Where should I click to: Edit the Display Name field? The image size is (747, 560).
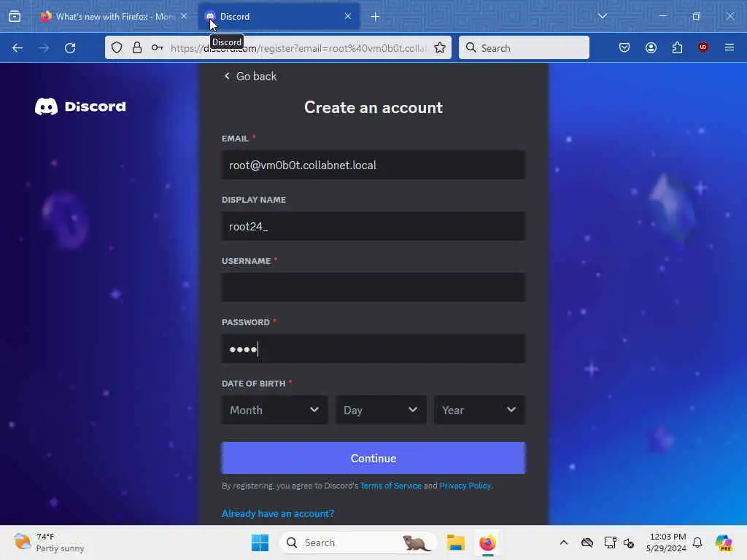pyautogui.click(x=373, y=226)
